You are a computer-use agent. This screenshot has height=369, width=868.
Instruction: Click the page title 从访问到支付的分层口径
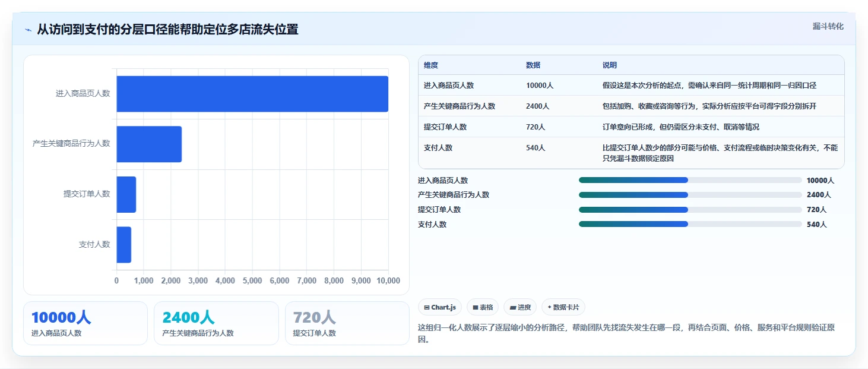pyautogui.click(x=167, y=29)
